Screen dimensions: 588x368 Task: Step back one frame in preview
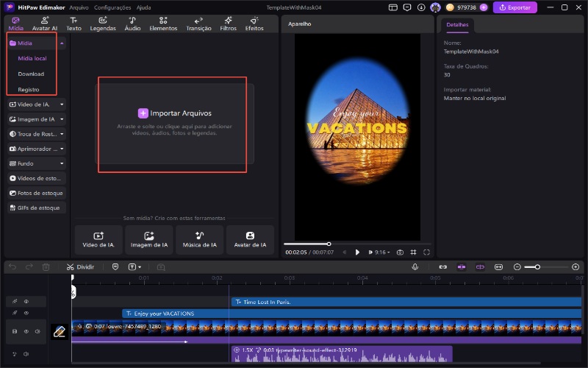pos(344,252)
